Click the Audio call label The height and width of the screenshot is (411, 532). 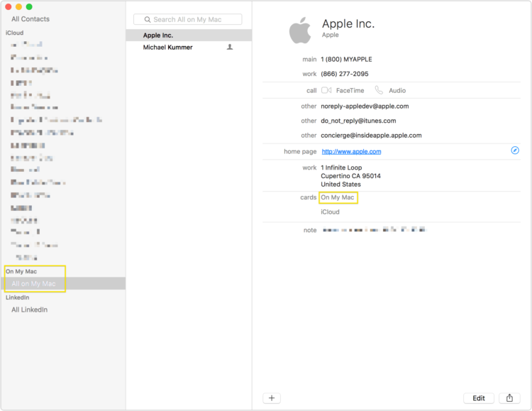coord(397,91)
